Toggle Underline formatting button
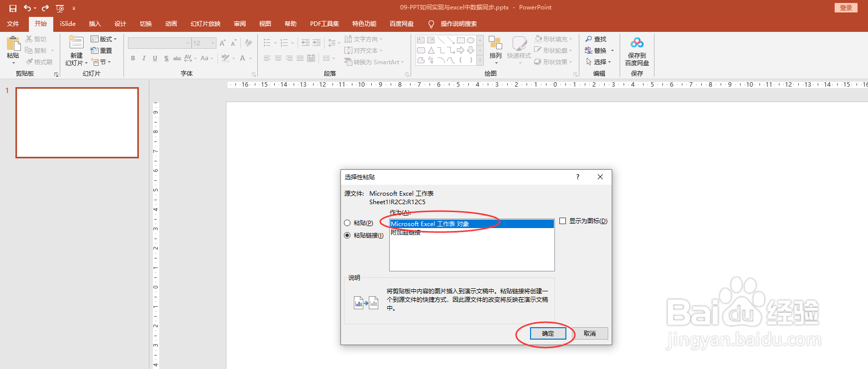The width and height of the screenshot is (868, 369). pyautogui.click(x=155, y=58)
